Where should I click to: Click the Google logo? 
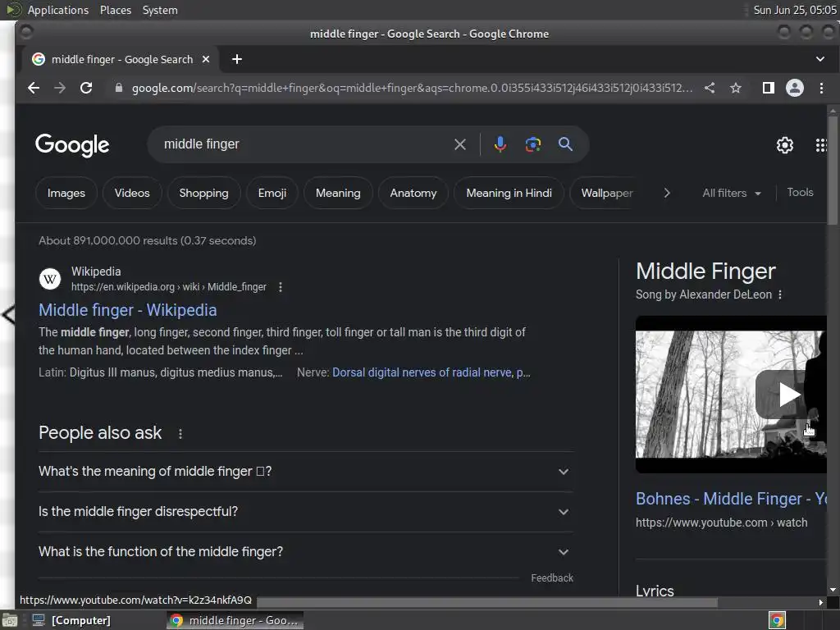tap(72, 145)
